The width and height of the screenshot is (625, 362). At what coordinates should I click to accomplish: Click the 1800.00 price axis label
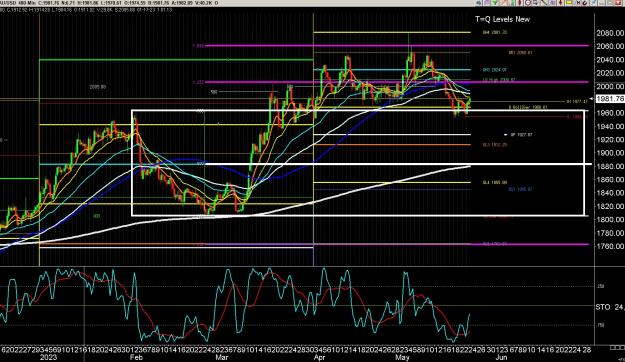click(610, 219)
